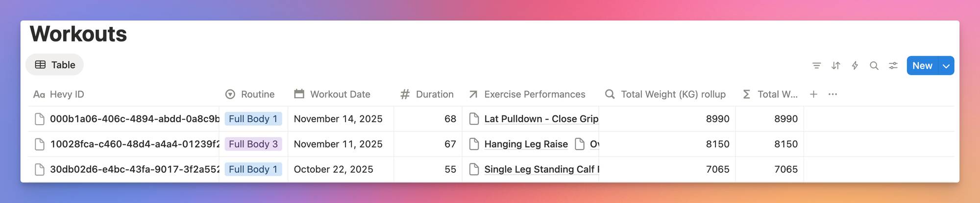
Task: Expand the New button dropdown arrow
Action: click(946, 66)
